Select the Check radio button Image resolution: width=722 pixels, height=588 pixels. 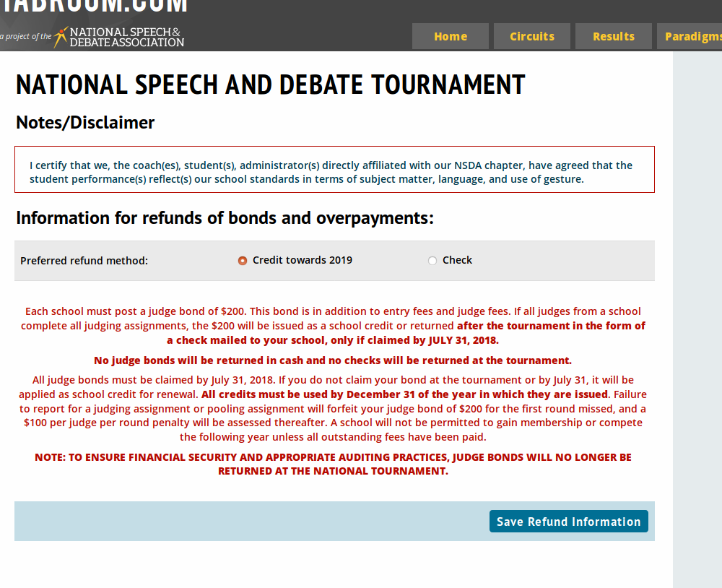coord(432,261)
